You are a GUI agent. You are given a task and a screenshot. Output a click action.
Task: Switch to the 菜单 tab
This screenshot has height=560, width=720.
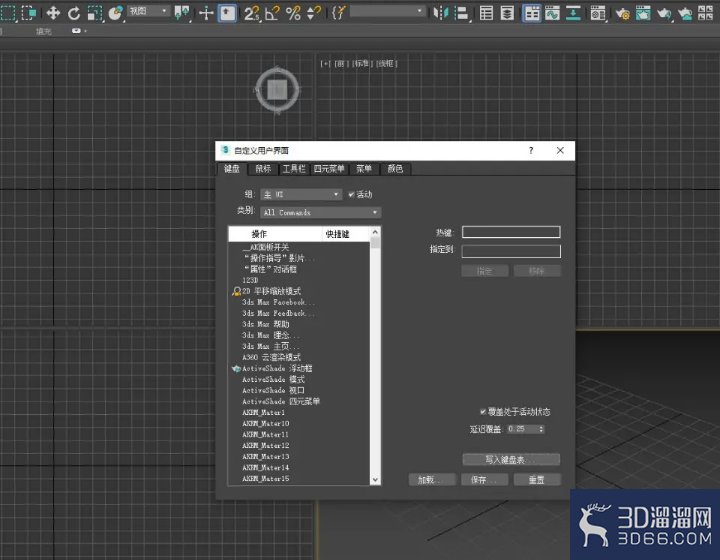364,169
